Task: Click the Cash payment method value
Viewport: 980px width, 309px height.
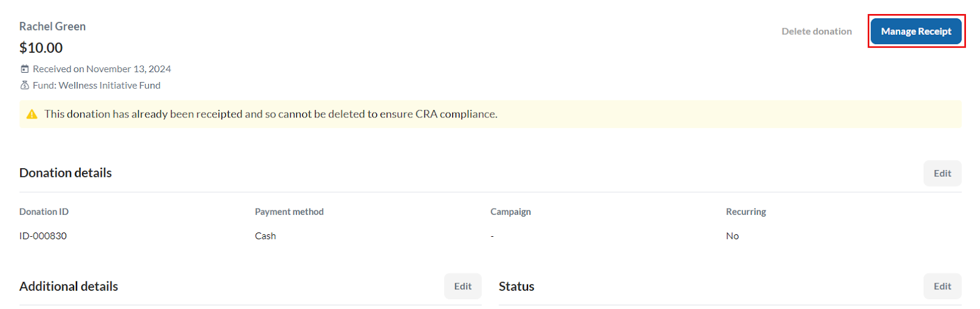Action: [x=265, y=236]
